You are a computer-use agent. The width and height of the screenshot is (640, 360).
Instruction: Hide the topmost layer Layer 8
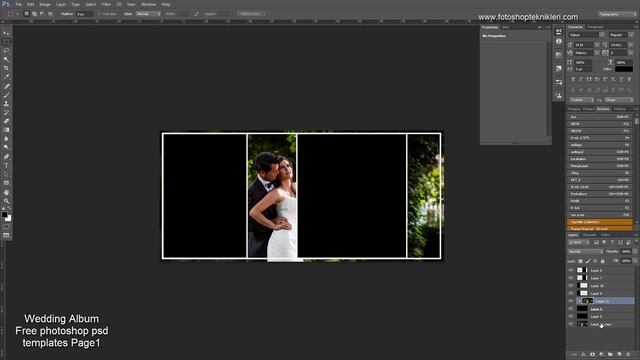[571, 270]
